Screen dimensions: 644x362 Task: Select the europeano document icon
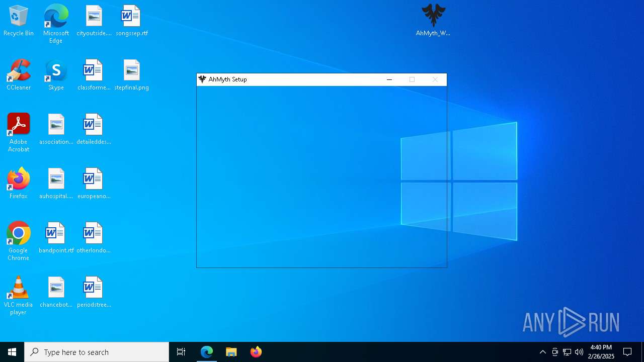pyautogui.click(x=94, y=184)
